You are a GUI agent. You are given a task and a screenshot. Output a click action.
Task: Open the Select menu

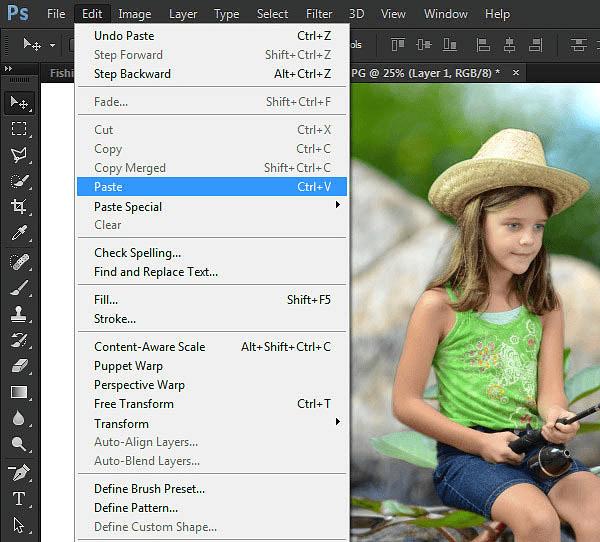click(x=272, y=14)
